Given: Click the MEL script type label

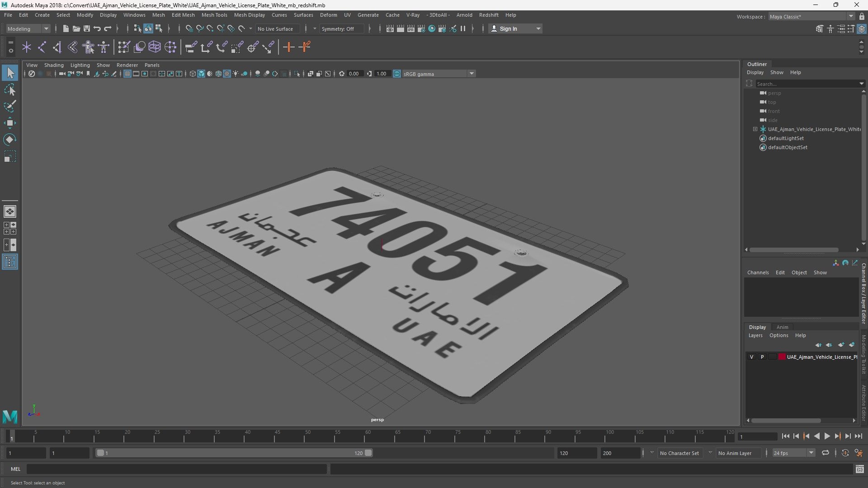Looking at the screenshot, I should (x=15, y=469).
